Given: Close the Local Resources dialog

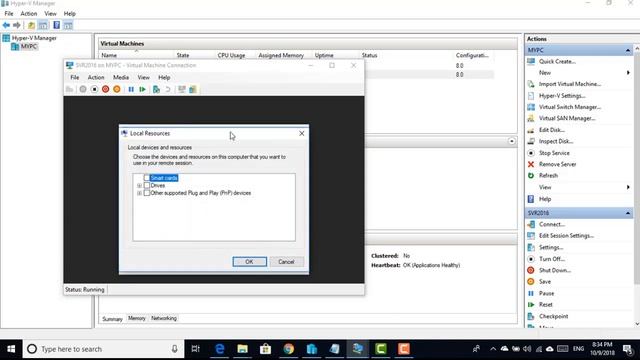Looking at the screenshot, I should tap(302, 133).
